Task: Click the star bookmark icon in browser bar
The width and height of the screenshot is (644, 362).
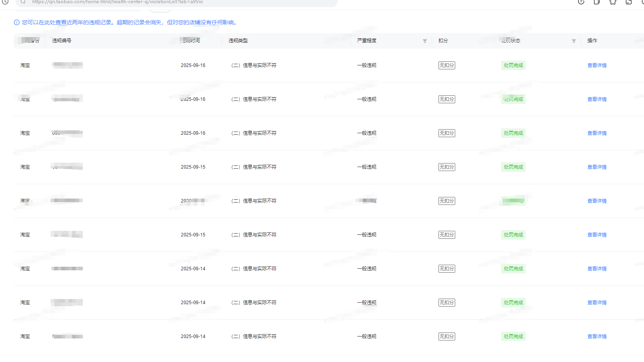Action: click(613, 2)
